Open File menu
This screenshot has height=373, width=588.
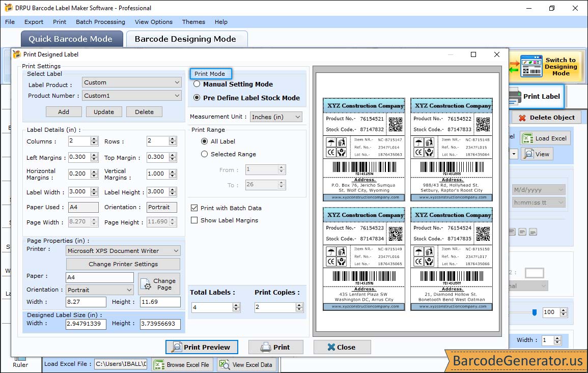(x=10, y=22)
